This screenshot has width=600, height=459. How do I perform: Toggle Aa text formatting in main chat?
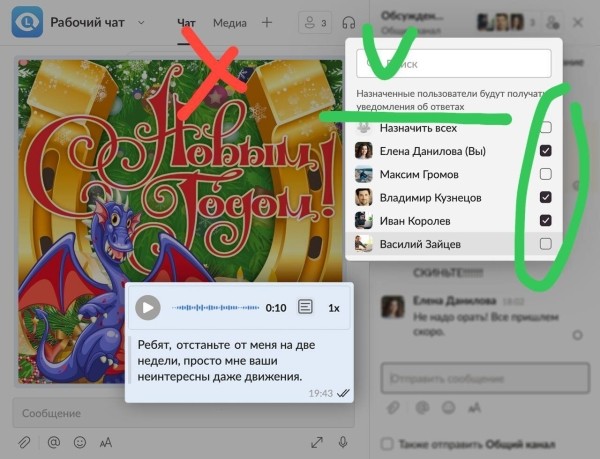[106, 442]
